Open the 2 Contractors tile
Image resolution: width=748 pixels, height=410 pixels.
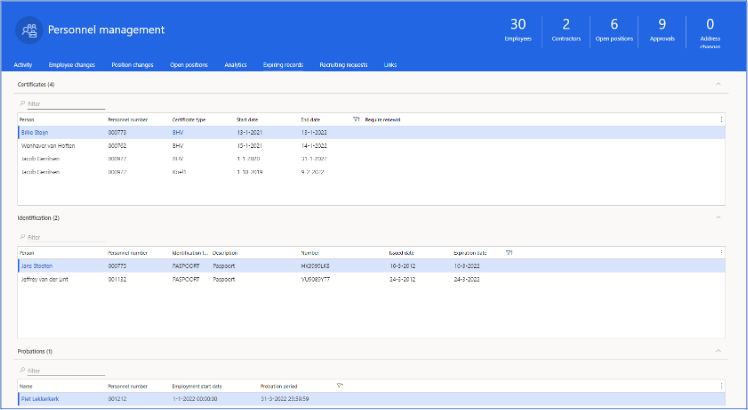click(566, 30)
